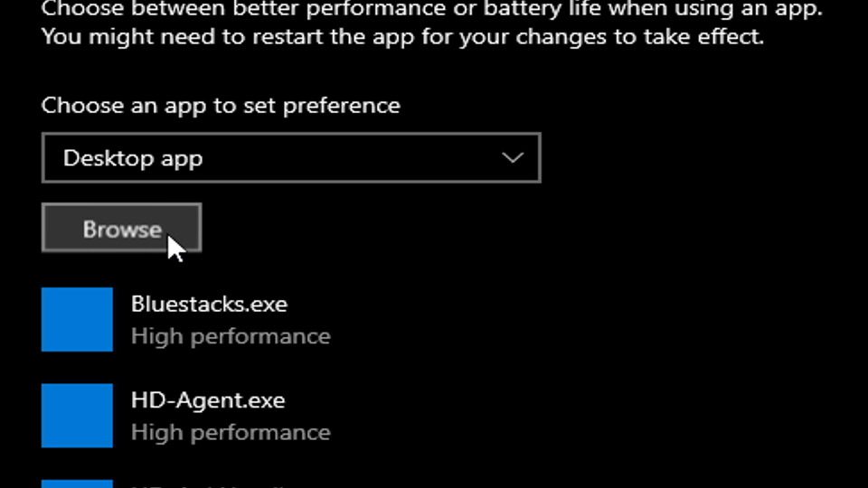Click the 'Desktop app' text in dropdown
The width and height of the screenshot is (868, 488).
(x=133, y=159)
